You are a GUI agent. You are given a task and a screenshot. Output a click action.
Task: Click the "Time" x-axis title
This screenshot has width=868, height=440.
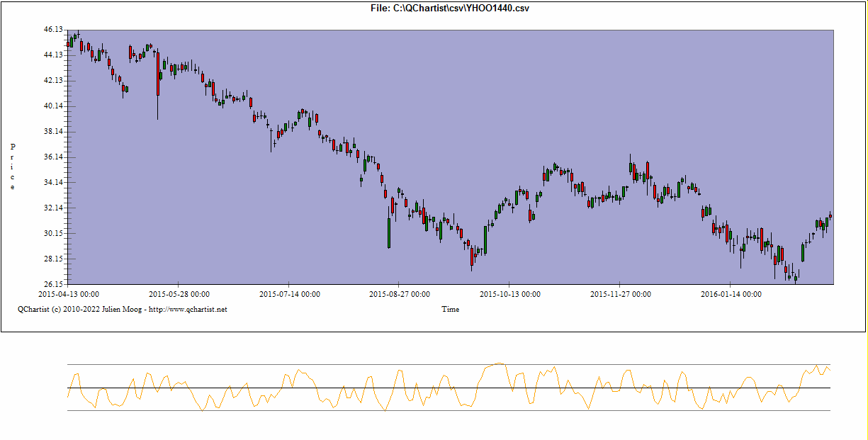point(450,309)
